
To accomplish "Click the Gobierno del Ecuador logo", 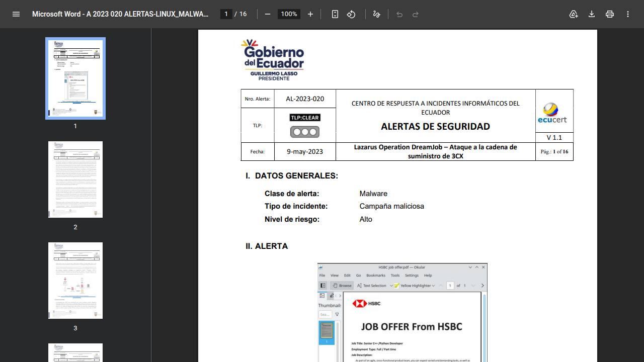I will (x=272, y=60).
